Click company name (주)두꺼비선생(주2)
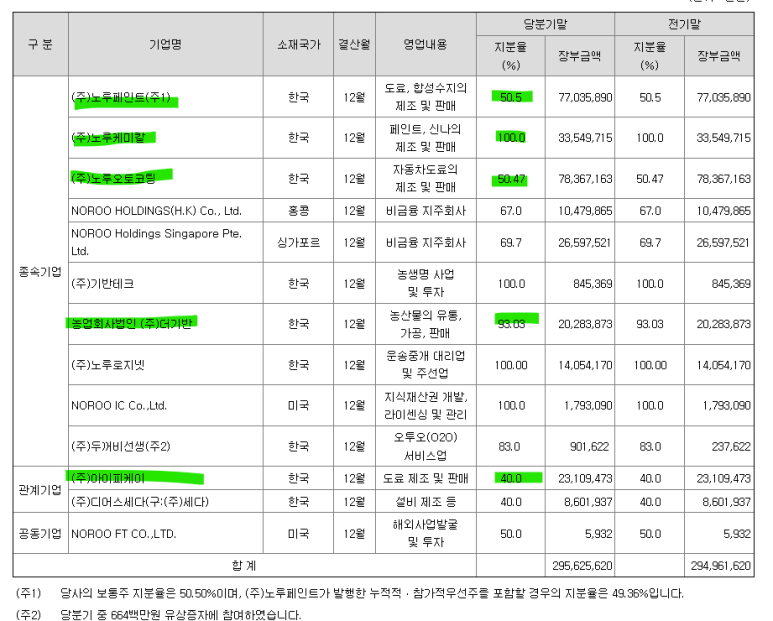Screen dimensions: 773x621 pyautogui.click(x=121, y=446)
